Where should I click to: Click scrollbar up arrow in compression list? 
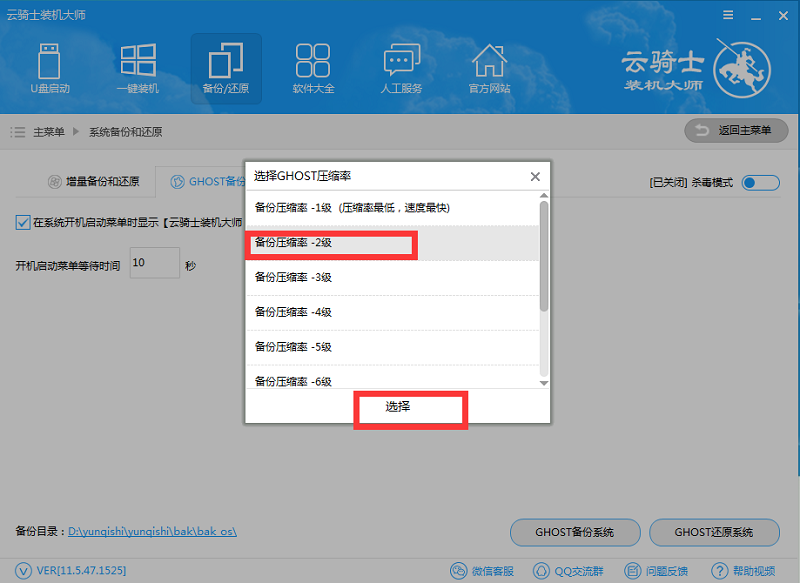(x=544, y=195)
